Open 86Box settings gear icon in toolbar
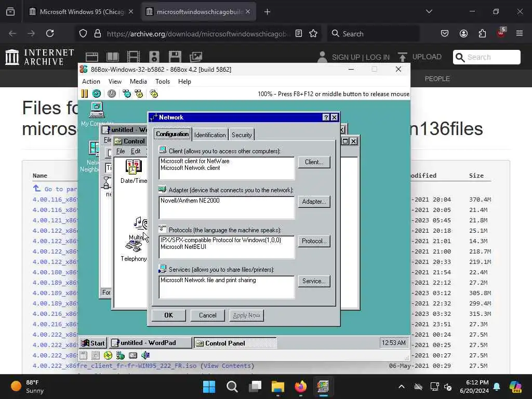This screenshot has width=532, height=399. (x=154, y=94)
